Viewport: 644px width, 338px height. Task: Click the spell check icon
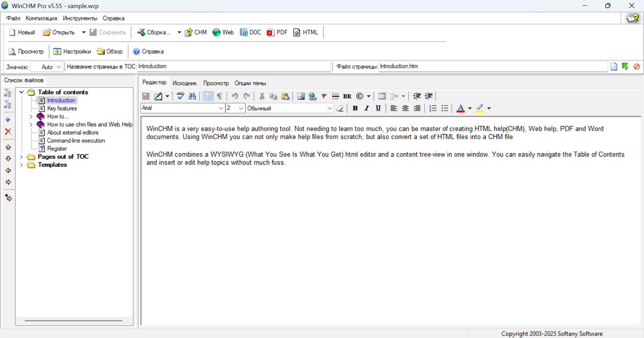180,96
